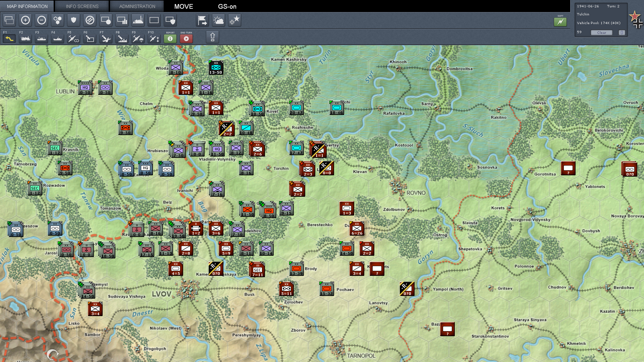
Task: Click the ROVNO city label
Action: tap(416, 193)
